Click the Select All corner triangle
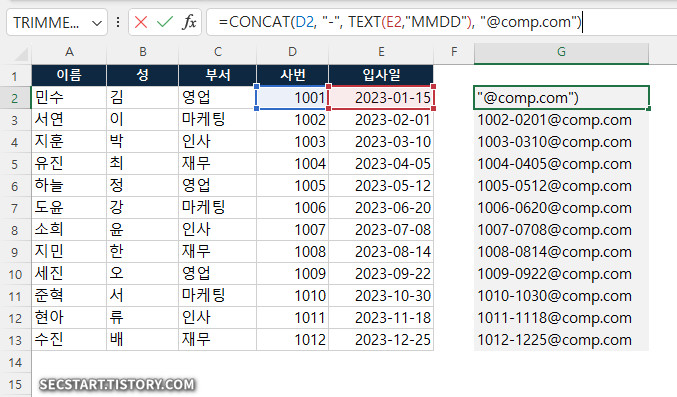Screen dimensions: 677x397 22,54
